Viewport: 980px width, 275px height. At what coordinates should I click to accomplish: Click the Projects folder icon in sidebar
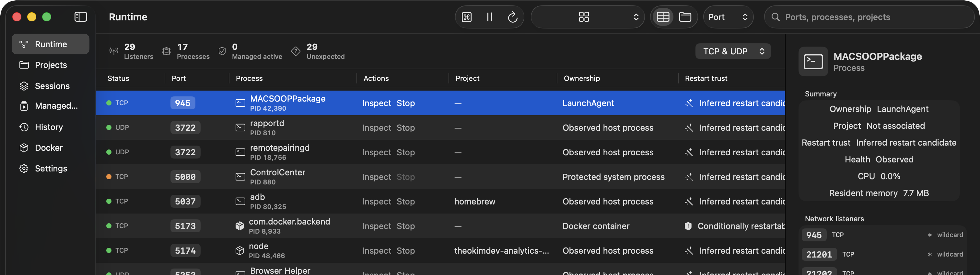click(x=24, y=65)
